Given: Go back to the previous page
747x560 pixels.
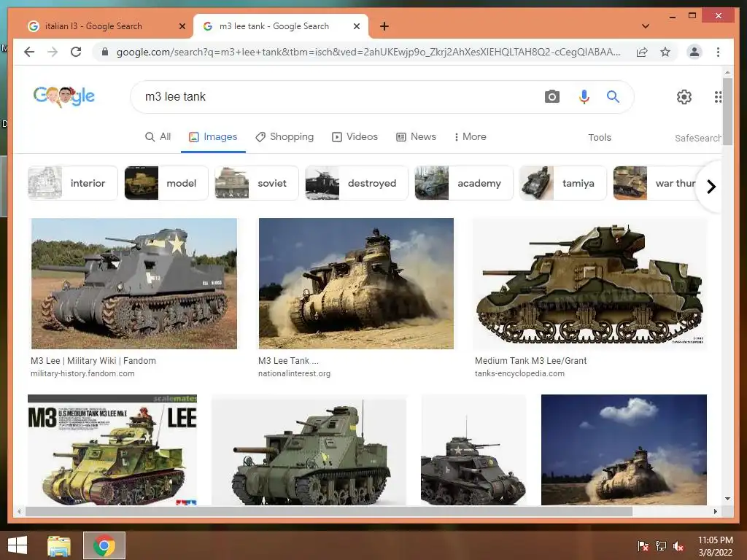Looking at the screenshot, I should (x=29, y=52).
